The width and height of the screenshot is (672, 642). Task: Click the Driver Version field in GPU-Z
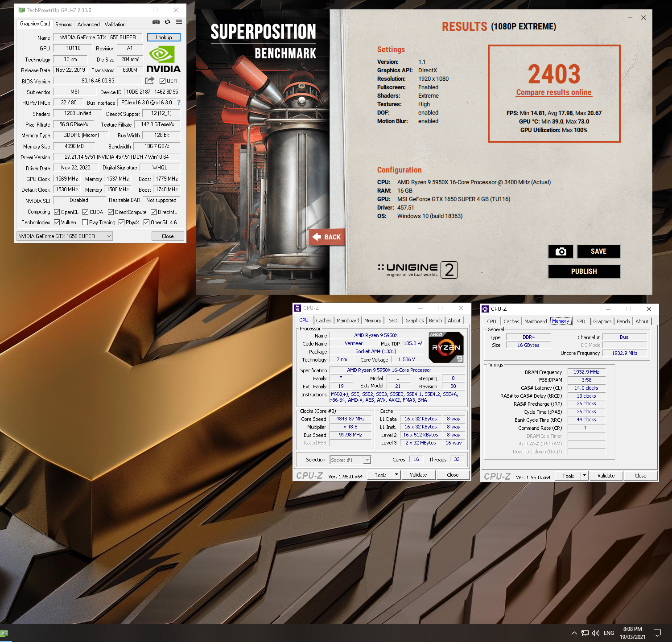[x=117, y=157]
